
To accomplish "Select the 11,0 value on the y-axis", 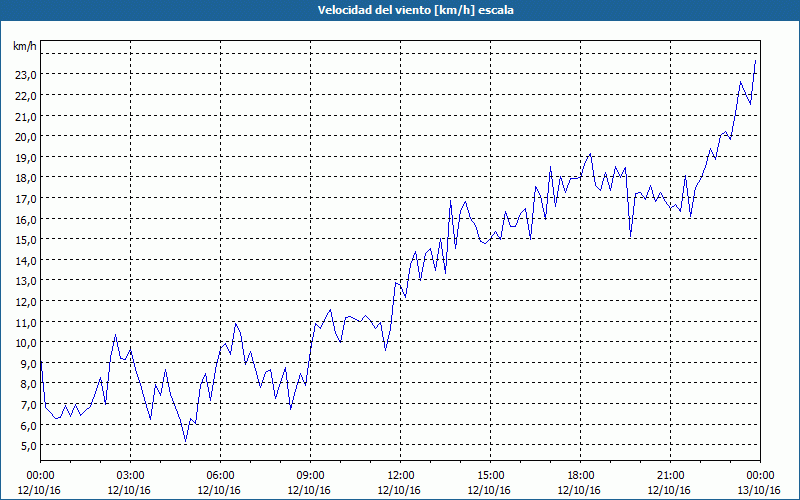I will click(26, 322).
